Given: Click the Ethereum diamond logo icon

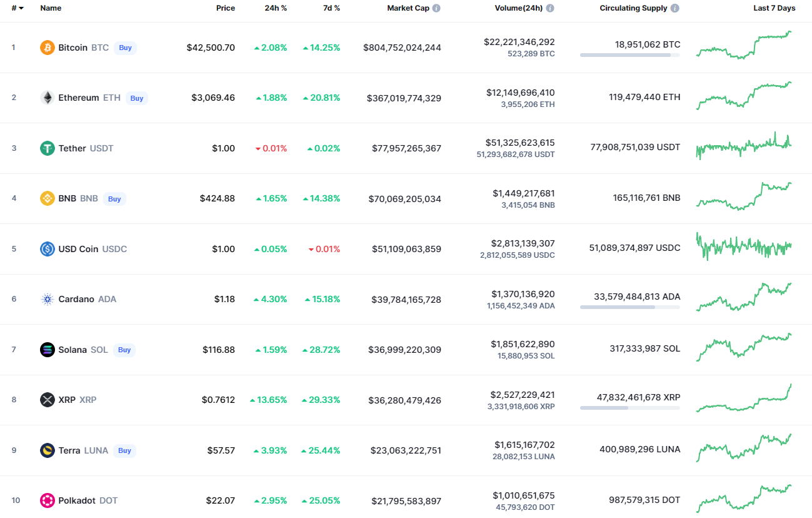Looking at the screenshot, I should [48, 98].
